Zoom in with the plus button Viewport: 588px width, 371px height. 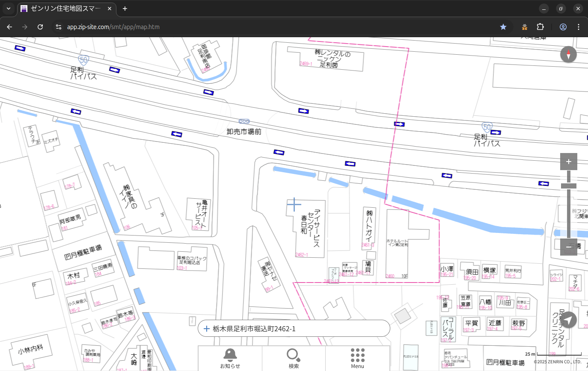[x=568, y=162]
